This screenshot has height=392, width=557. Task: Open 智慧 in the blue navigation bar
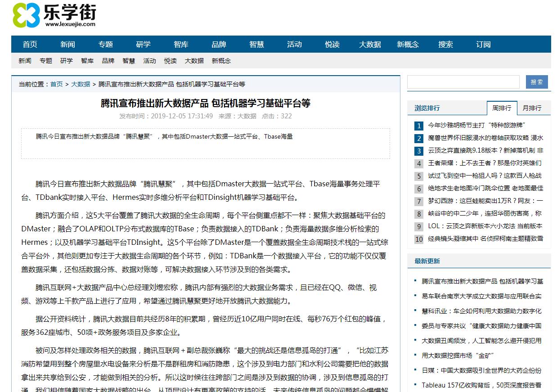tap(257, 45)
